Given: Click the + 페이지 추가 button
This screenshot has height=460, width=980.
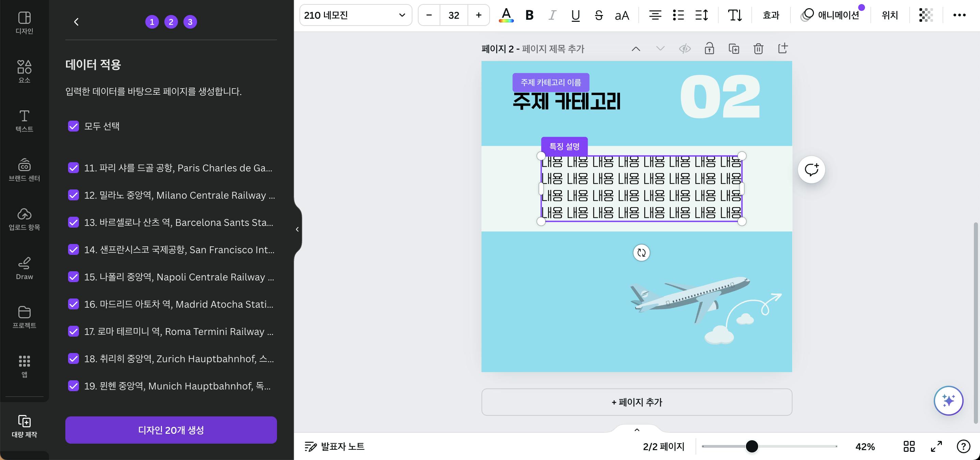Looking at the screenshot, I should pos(636,402).
